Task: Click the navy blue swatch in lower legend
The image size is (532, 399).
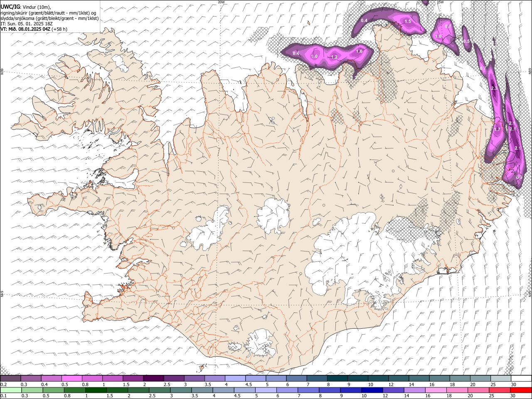Action: pos(372,390)
